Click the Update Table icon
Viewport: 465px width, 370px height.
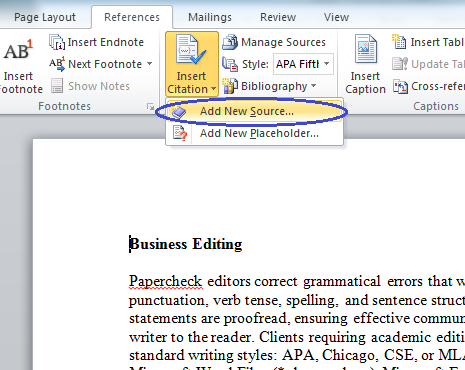pos(400,64)
